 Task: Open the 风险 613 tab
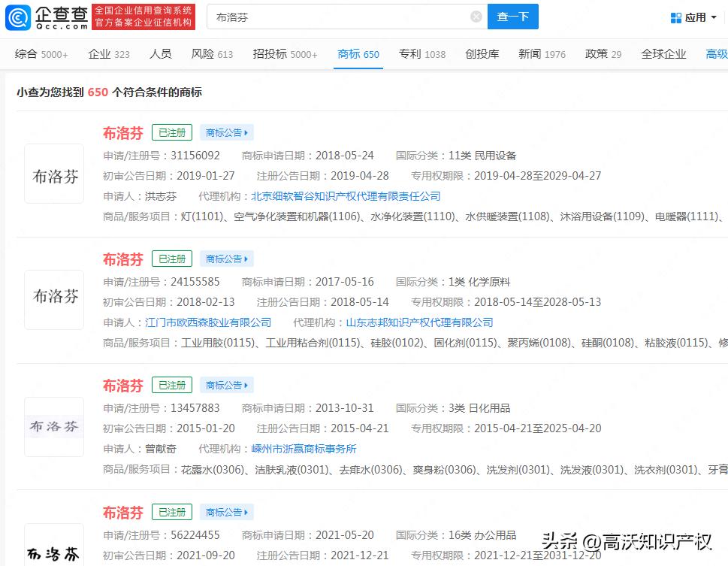(x=212, y=54)
